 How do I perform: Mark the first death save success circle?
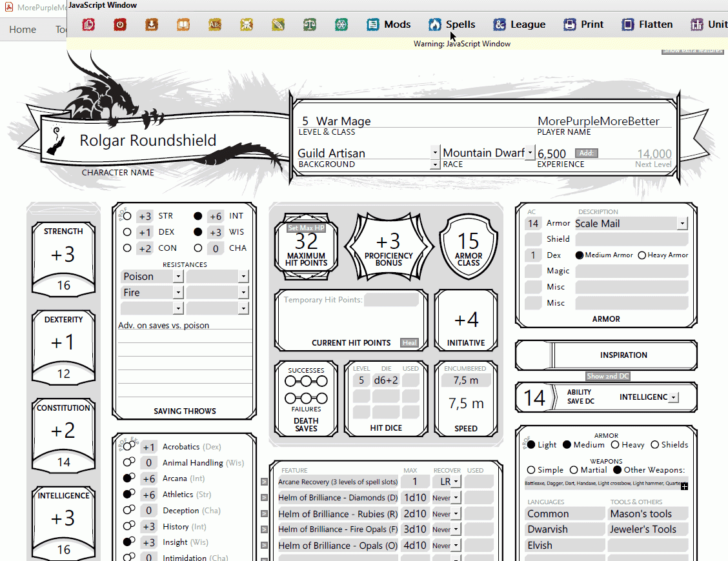coord(288,380)
